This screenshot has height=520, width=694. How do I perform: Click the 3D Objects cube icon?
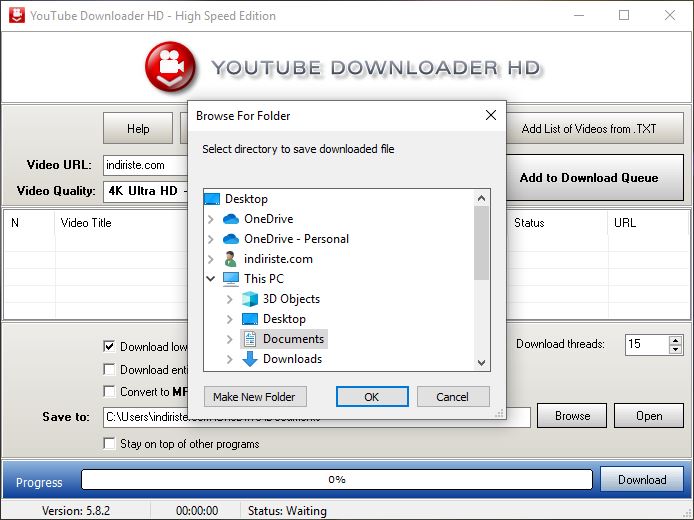[x=250, y=299]
